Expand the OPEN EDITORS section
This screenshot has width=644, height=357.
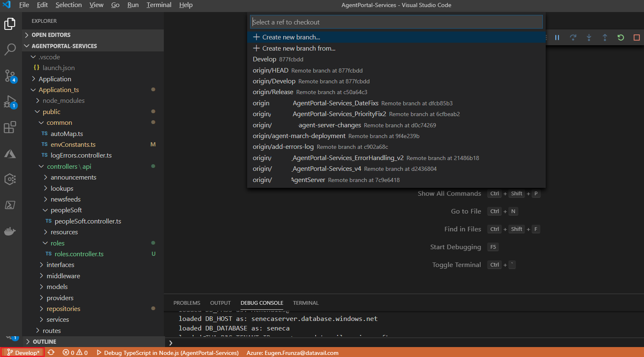click(x=93, y=35)
